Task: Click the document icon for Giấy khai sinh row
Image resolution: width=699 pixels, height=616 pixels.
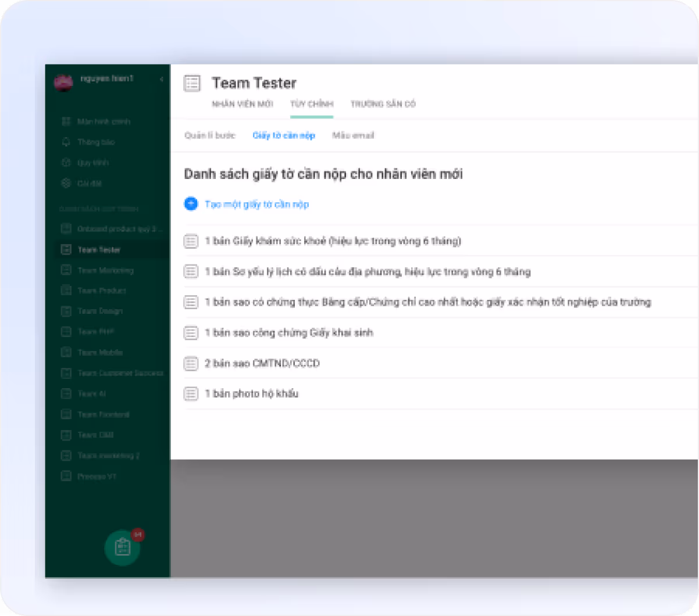Action: 191,332
